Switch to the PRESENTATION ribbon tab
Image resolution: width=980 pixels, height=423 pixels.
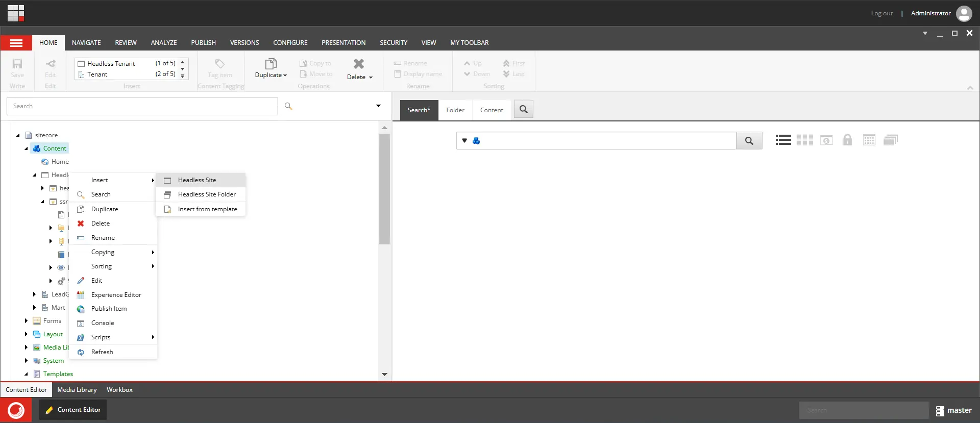pyautogui.click(x=344, y=43)
